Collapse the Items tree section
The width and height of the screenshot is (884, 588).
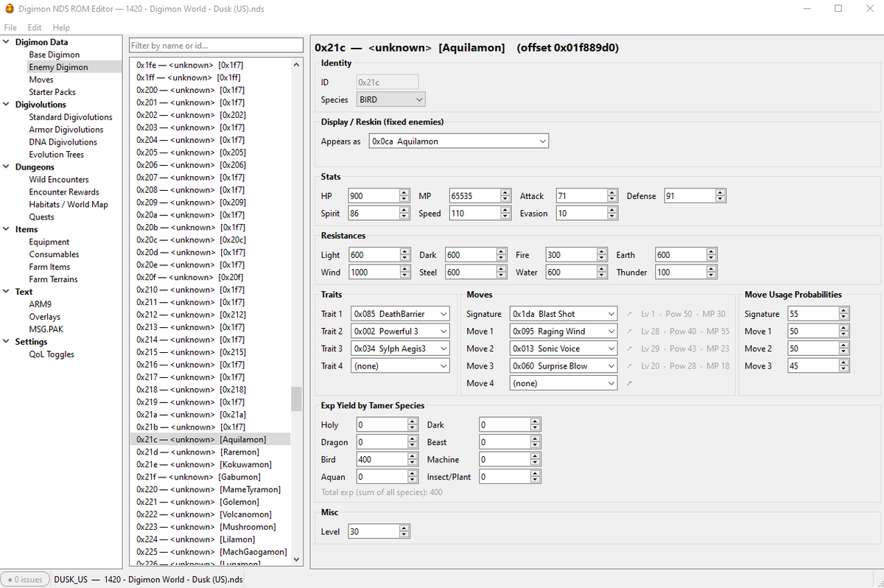click(x=7, y=229)
